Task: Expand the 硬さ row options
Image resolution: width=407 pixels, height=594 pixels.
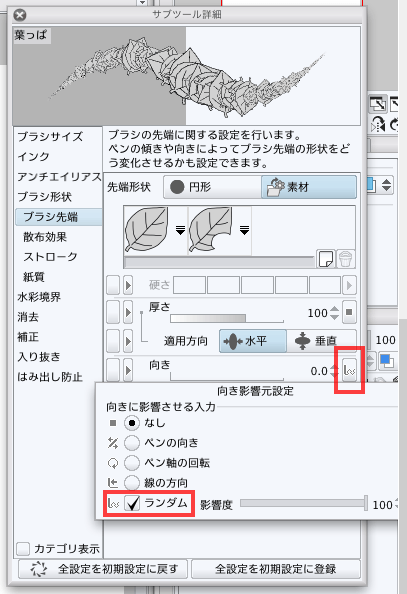Action: coord(128,285)
